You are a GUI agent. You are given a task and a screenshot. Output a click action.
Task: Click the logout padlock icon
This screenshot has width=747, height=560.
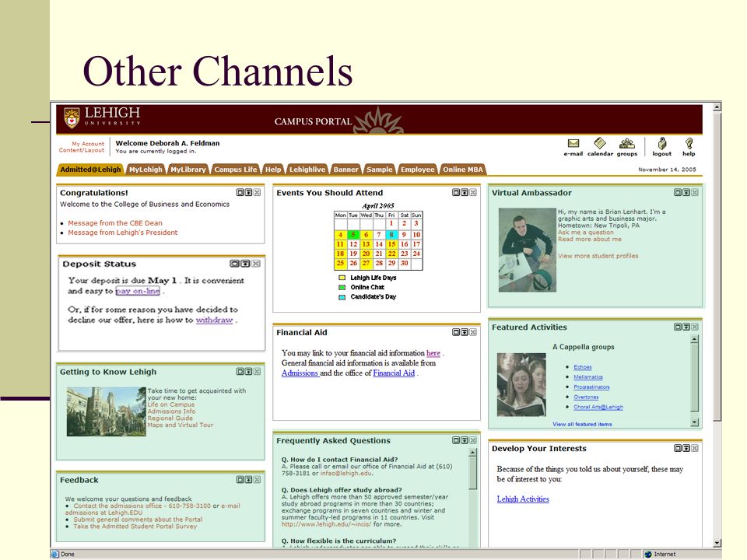[x=661, y=143]
